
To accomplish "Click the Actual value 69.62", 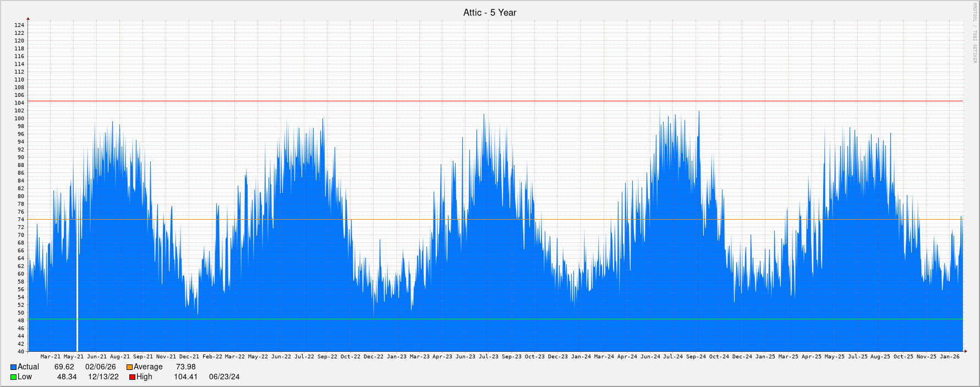I will pyautogui.click(x=64, y=367).
